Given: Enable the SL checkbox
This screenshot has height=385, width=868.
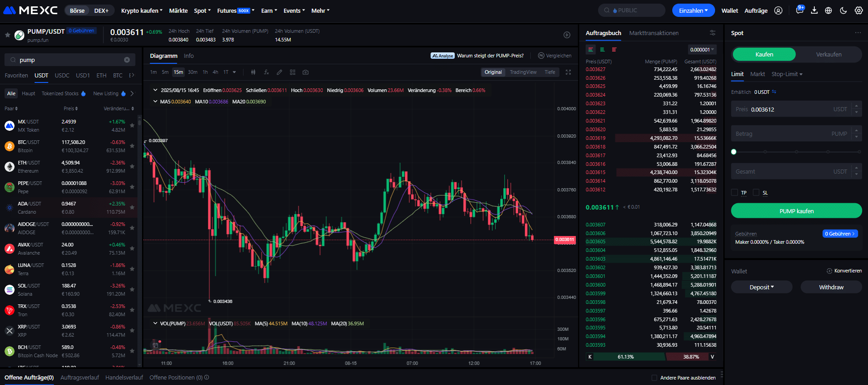Looking at the screenshot, I should [756, 192].
